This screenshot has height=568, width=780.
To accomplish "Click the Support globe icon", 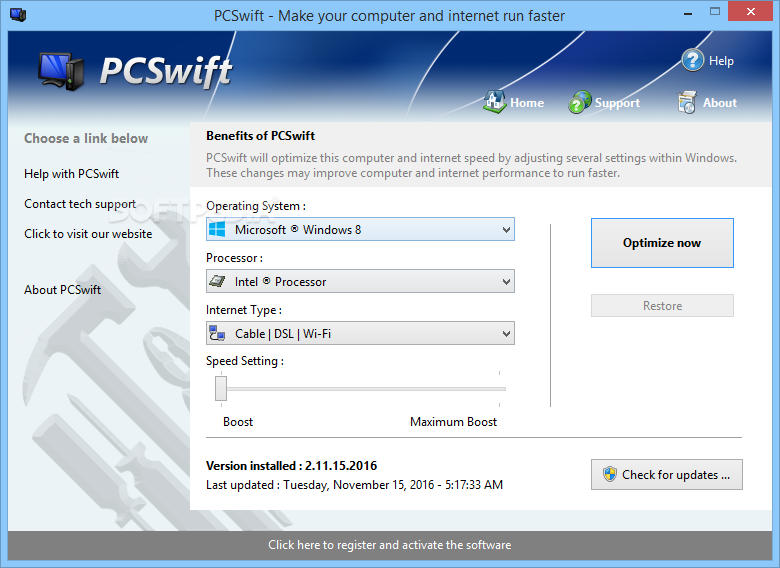I will click(x=580, y=102).
